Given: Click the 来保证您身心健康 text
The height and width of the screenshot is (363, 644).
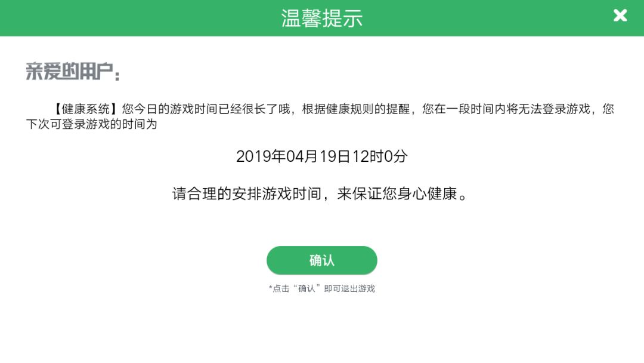Looking at the screenshot, I should click(x=397, y=193).
